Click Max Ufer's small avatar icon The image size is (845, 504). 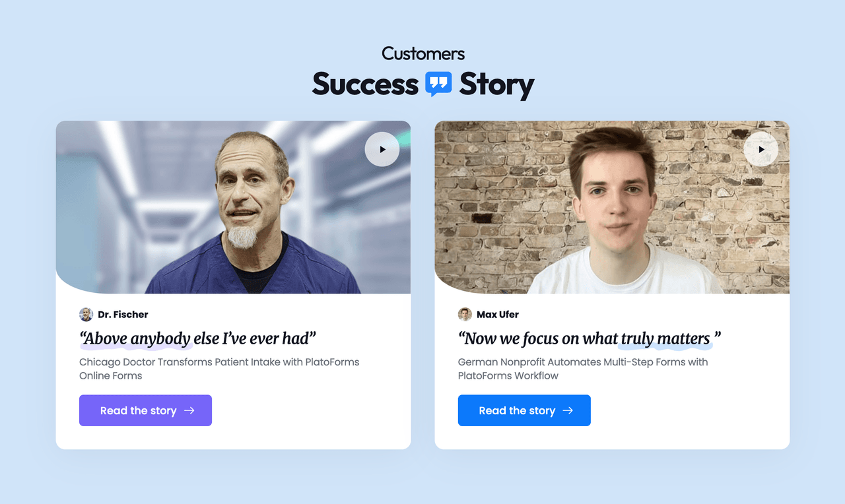point(465,315)
